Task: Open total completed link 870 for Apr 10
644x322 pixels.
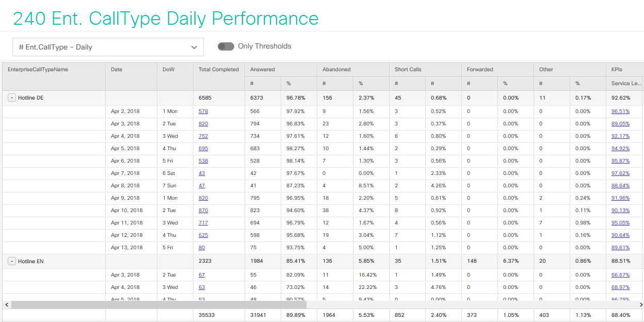Action: (203, 211)
